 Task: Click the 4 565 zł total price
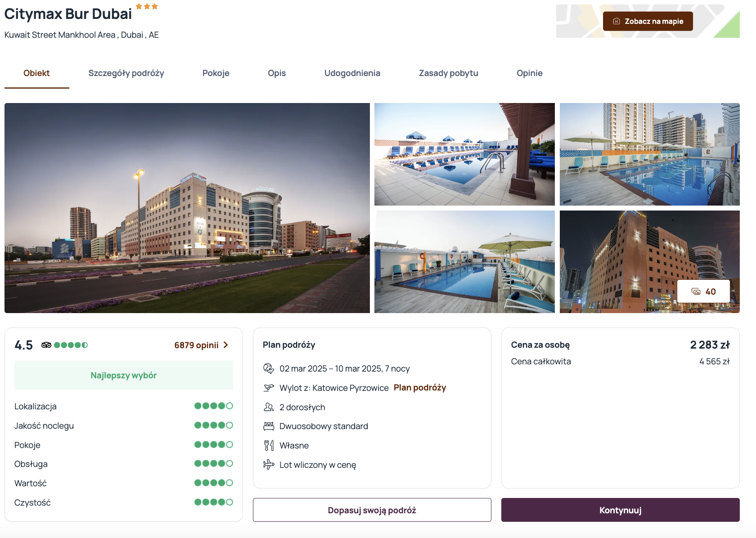click(715, 361)
